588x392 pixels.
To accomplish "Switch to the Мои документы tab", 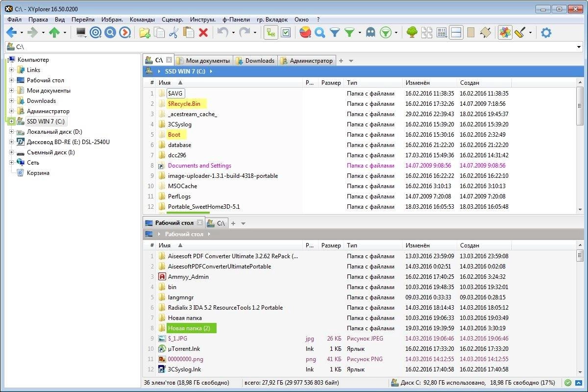I will click(x=203, y=61).
